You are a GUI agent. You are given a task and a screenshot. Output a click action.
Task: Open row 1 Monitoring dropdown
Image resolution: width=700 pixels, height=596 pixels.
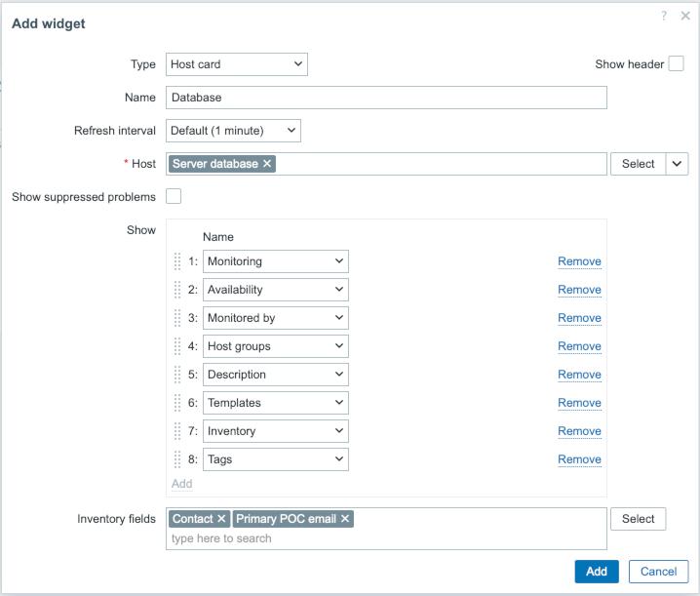click(276, 261)
